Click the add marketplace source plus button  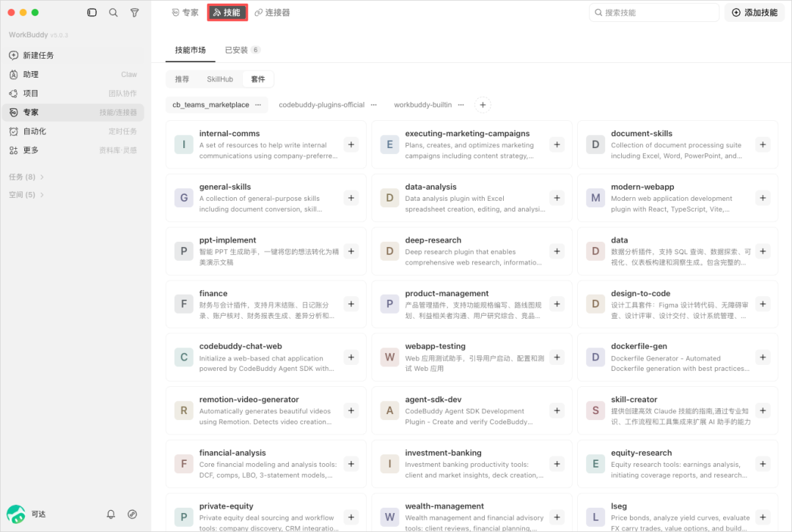click(x=483, y=105)
